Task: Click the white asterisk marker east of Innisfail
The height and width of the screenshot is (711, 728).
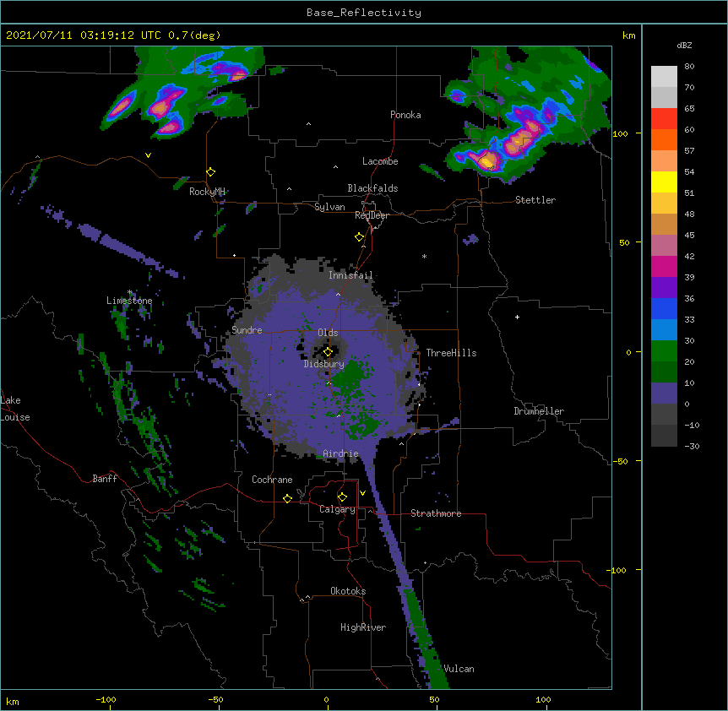Action: pyautogui.click(x=424, y=257)
